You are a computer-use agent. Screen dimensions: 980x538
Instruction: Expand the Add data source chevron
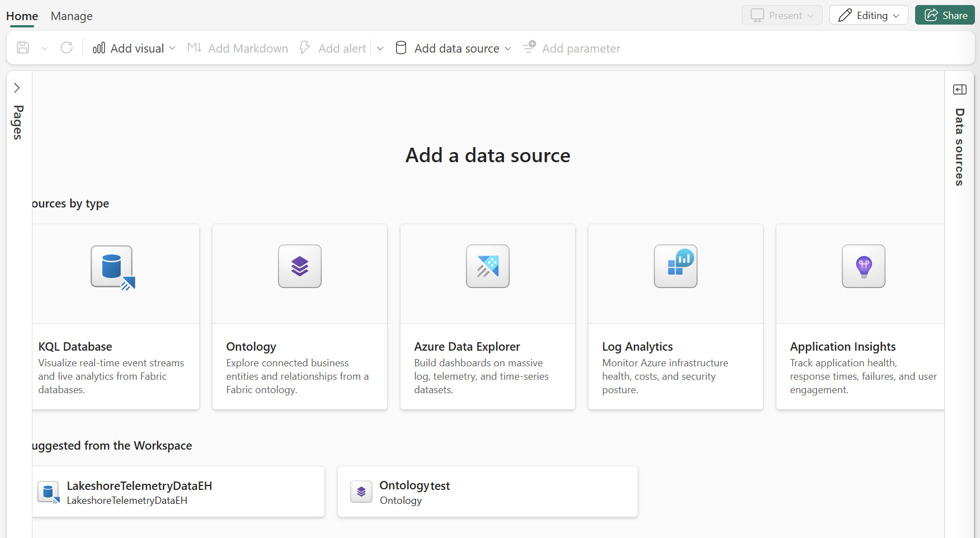[x=508, y=49]
